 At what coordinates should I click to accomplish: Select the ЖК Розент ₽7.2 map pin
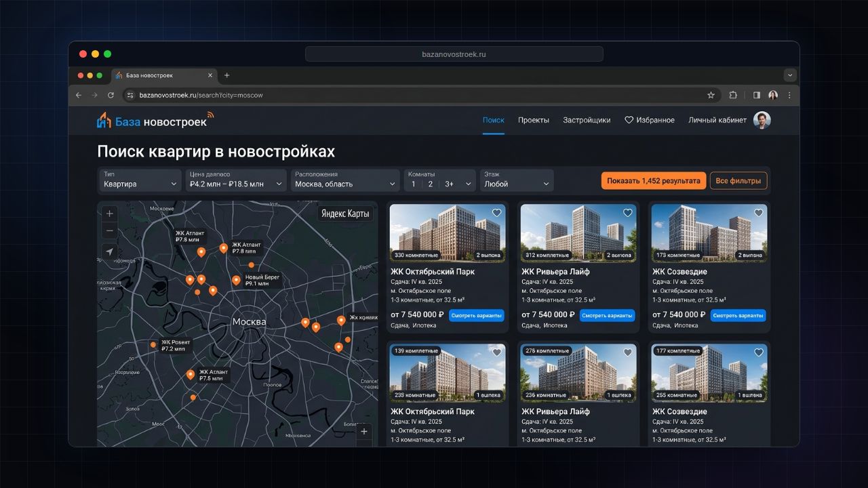153,345
